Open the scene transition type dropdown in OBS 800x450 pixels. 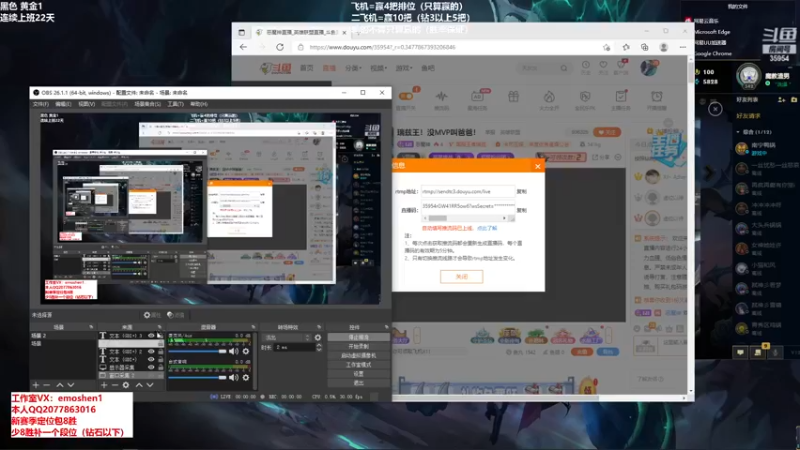pos(287,337)
